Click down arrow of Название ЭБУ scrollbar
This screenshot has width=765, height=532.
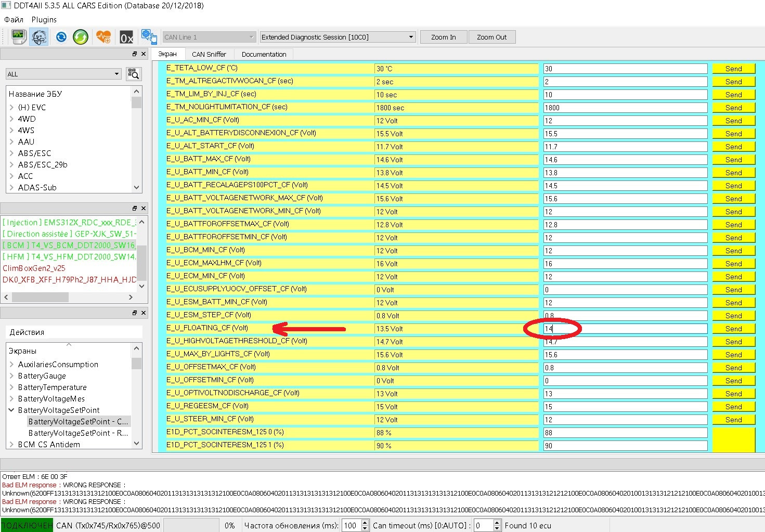[137, 188]
